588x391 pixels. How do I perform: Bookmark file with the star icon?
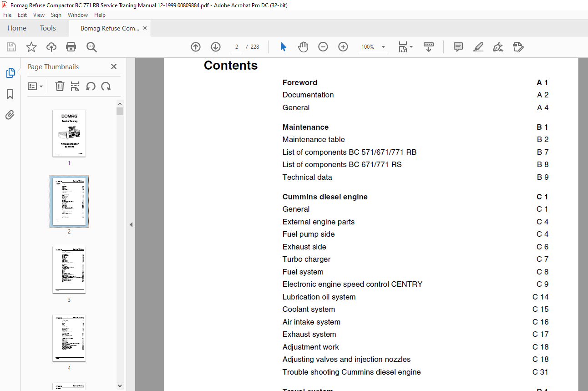coord(31,47)
